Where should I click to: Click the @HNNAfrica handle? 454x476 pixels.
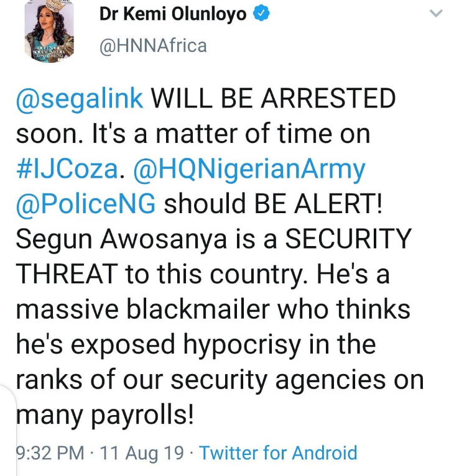pos(153,45)
